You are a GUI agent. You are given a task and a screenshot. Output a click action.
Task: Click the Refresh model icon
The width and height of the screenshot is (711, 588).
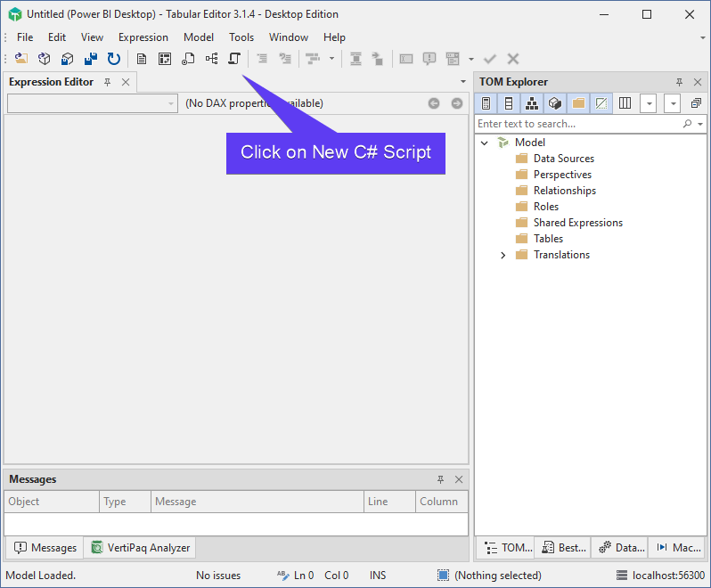point(114,59)
